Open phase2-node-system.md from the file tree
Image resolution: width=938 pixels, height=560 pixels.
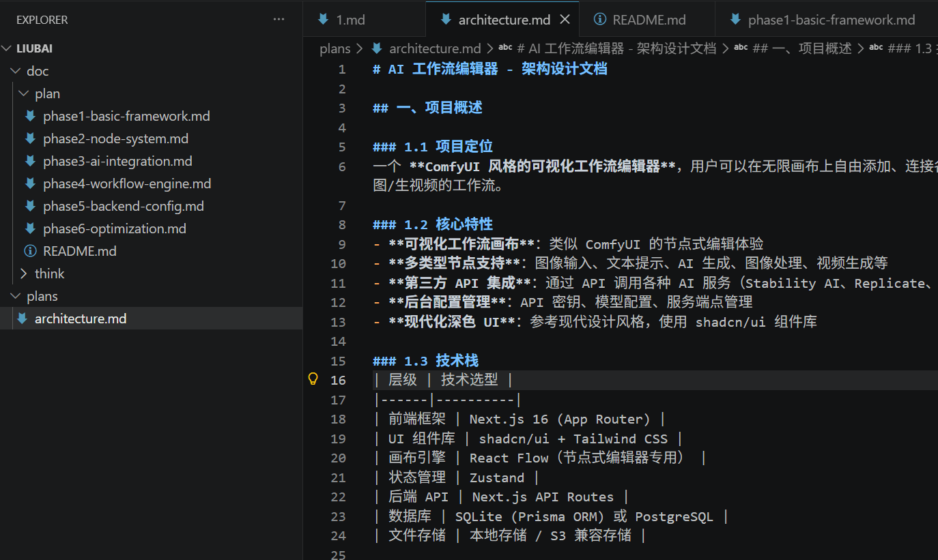tap(115, 138)
